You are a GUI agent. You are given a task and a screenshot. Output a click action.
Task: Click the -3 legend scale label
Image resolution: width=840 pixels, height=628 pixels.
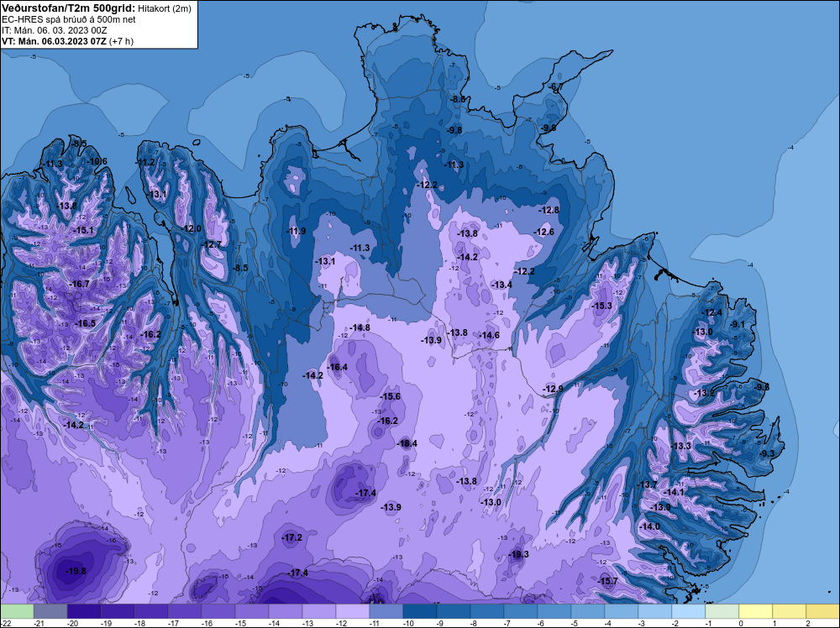click(643, 623)
